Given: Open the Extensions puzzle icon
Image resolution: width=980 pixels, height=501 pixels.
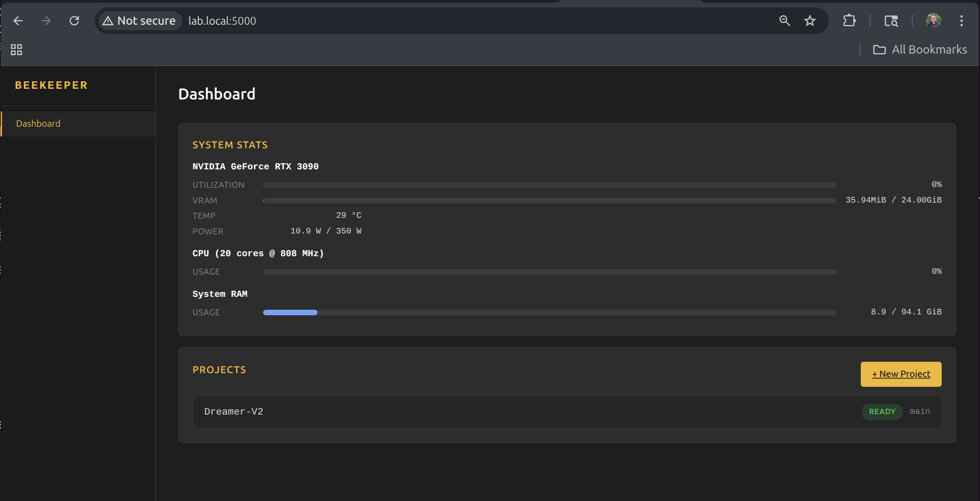Looking at the screenshot, I should [x=849, y=21].
